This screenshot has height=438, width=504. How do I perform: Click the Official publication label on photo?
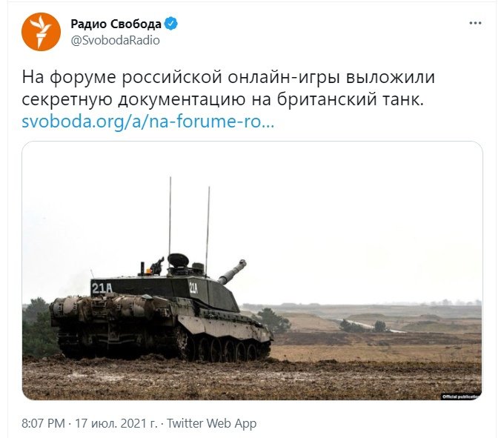tap(460, 396)
